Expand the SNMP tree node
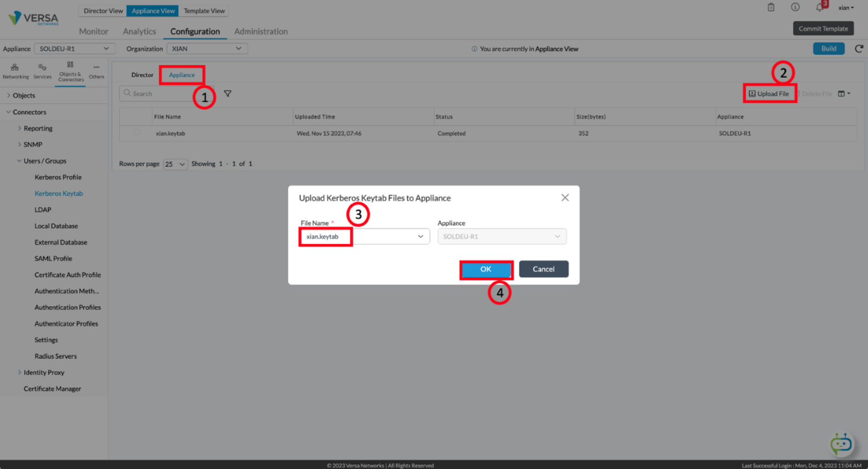 pyautogui.click(x=19, y=145)
